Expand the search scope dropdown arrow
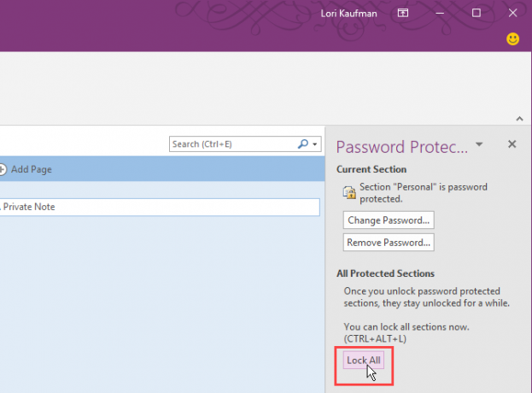This screenshot has height=393, width=532. (x=315, y=144)
